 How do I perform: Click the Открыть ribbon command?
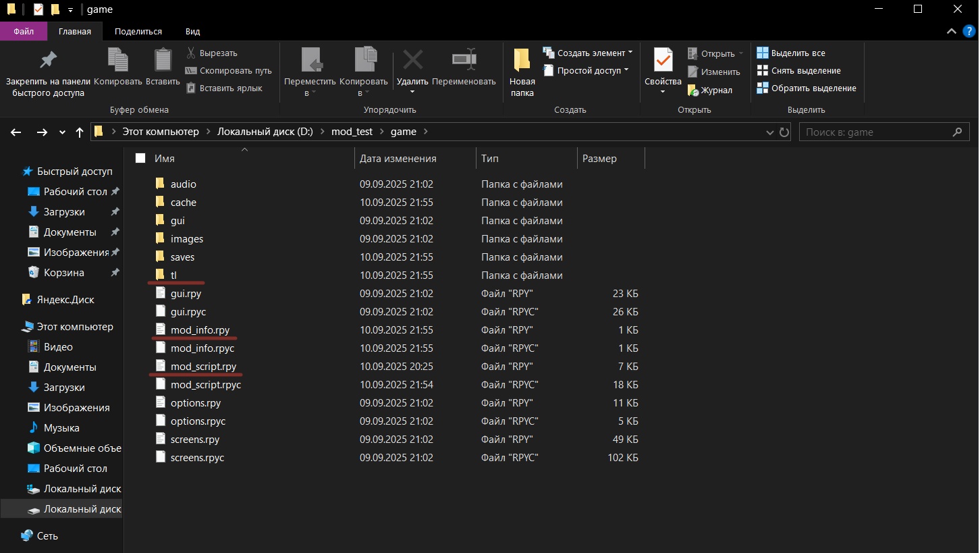point(715,53)
